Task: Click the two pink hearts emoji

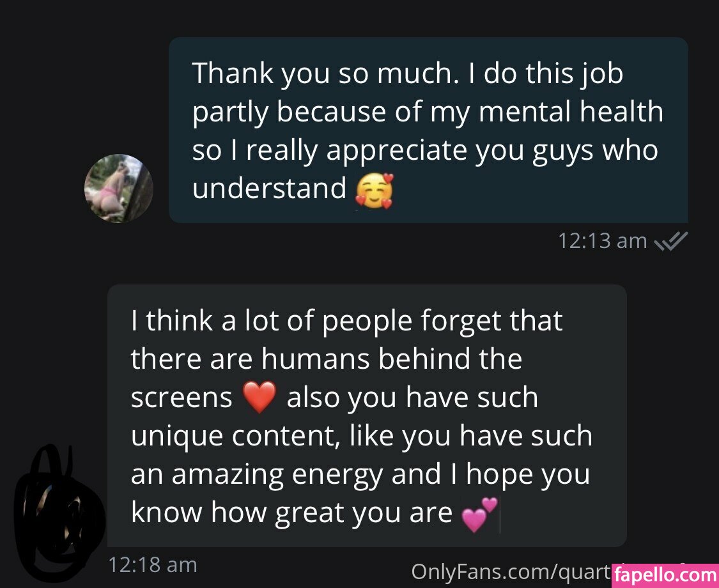Action: [x=479, y=514]
